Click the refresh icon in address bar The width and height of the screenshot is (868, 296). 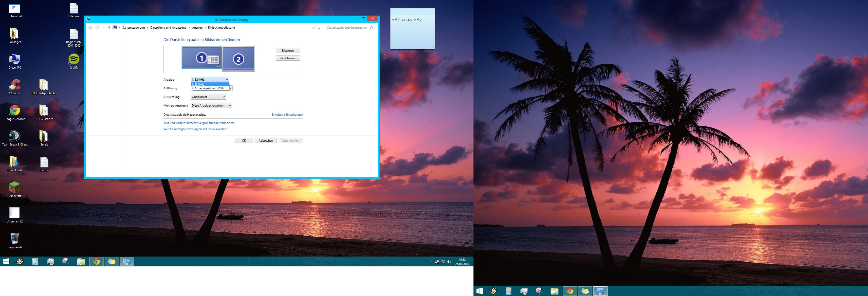[319, 28]
